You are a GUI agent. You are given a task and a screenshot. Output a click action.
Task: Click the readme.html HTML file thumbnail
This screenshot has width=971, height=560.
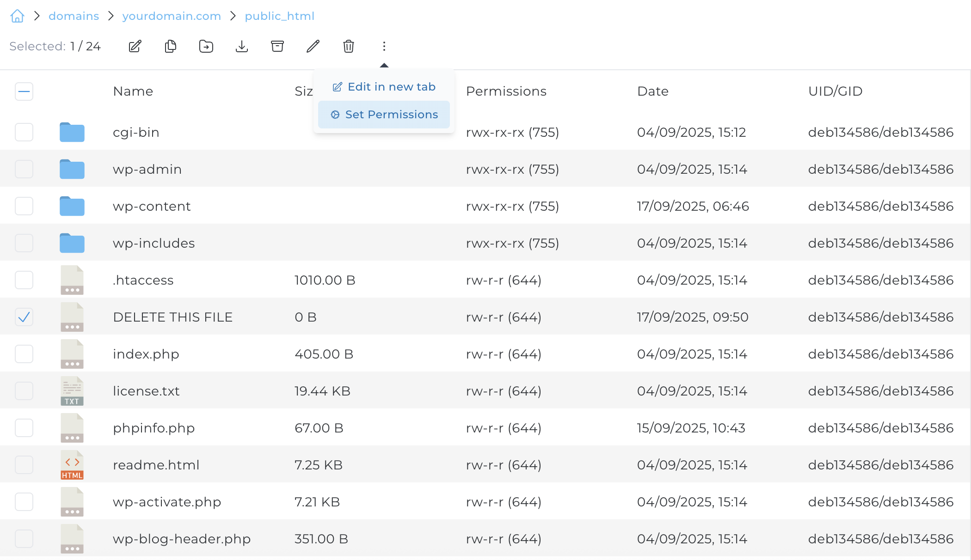point(72,464)
